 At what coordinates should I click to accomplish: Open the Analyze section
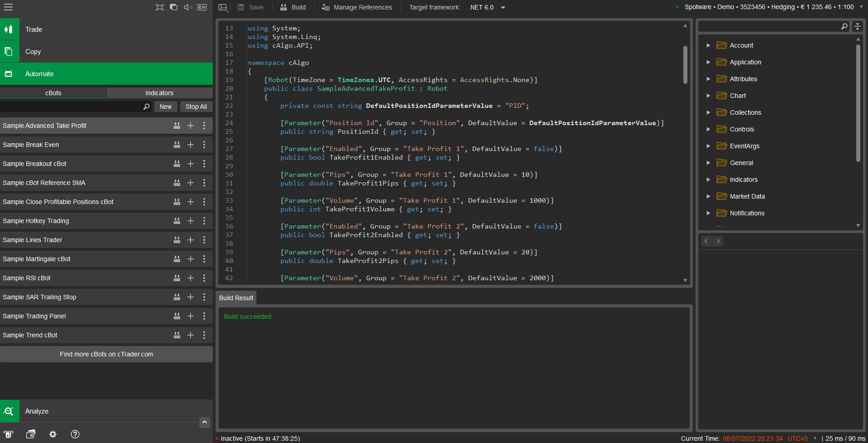tap(106, 411)
